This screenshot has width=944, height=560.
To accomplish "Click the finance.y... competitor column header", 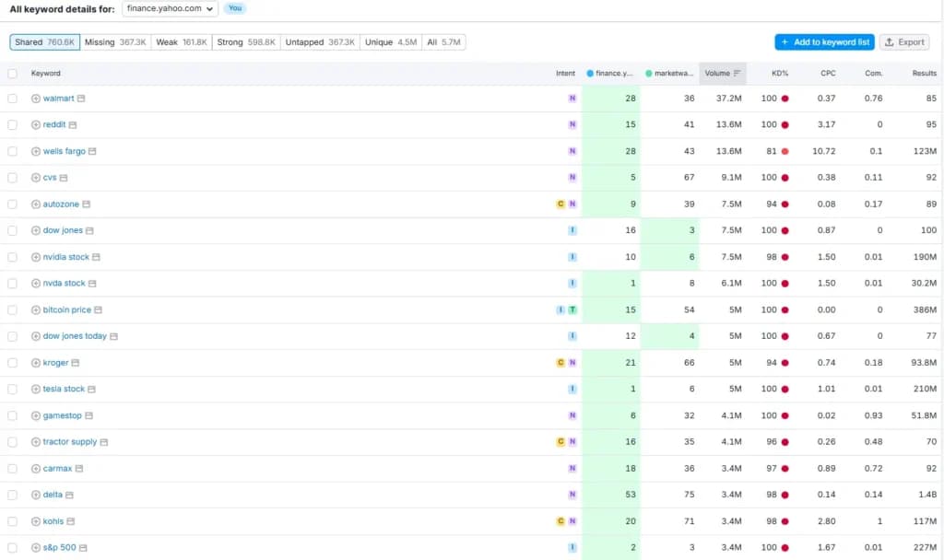I will point(610,74).
